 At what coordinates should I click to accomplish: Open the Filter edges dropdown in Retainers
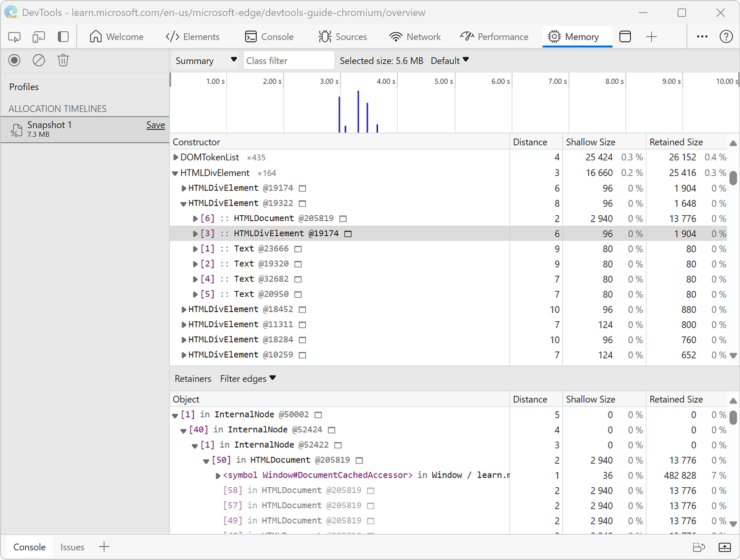247,378
